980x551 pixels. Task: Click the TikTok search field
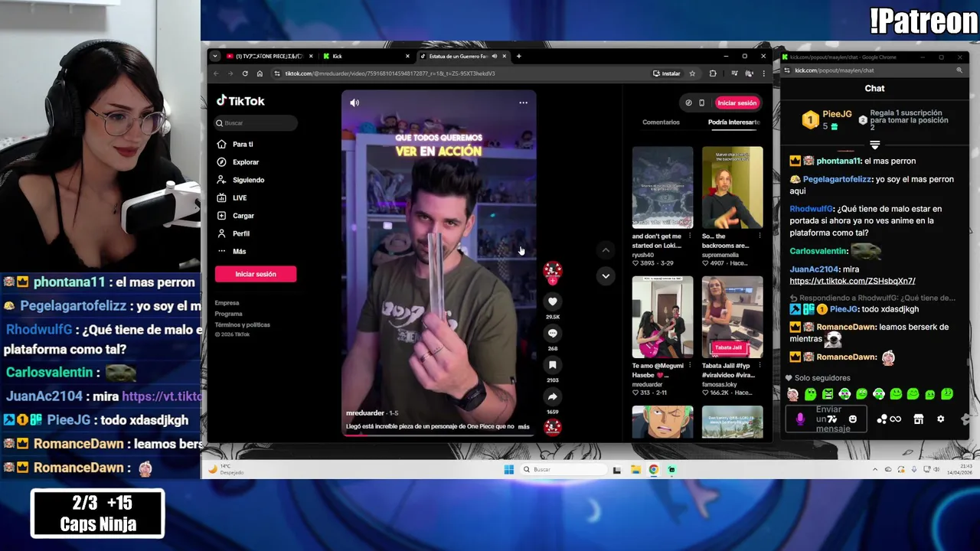coord(256,122)
